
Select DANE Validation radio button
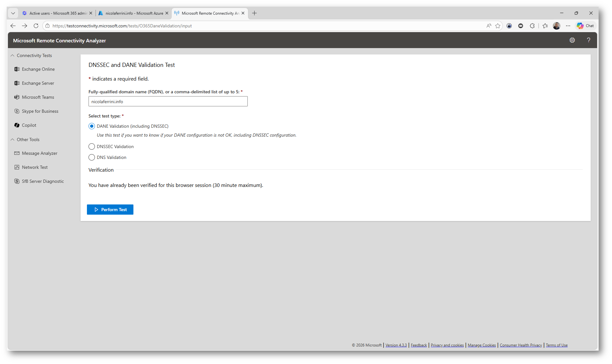(92, 126)
